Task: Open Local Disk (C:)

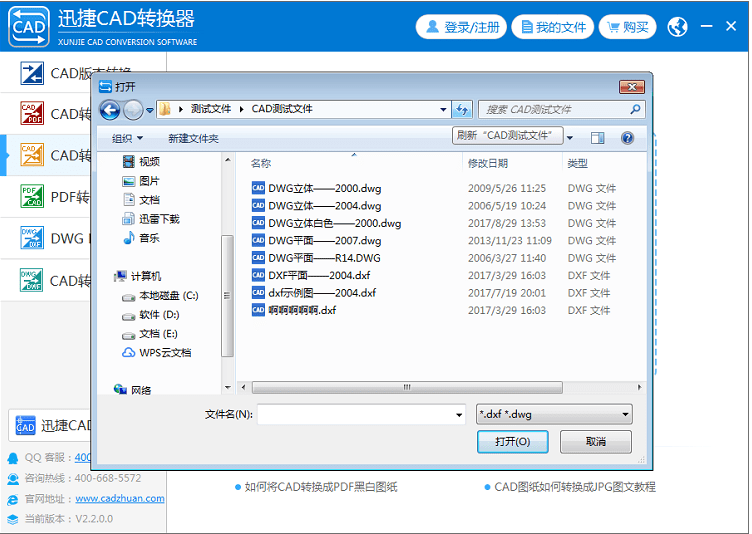Action: tap(160, 296)
